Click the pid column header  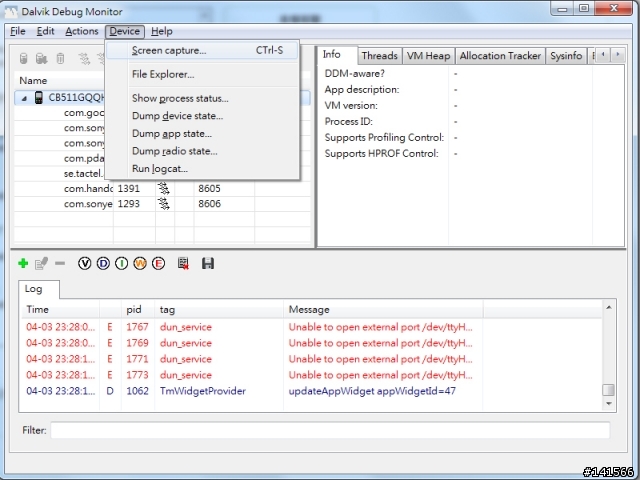138,309
